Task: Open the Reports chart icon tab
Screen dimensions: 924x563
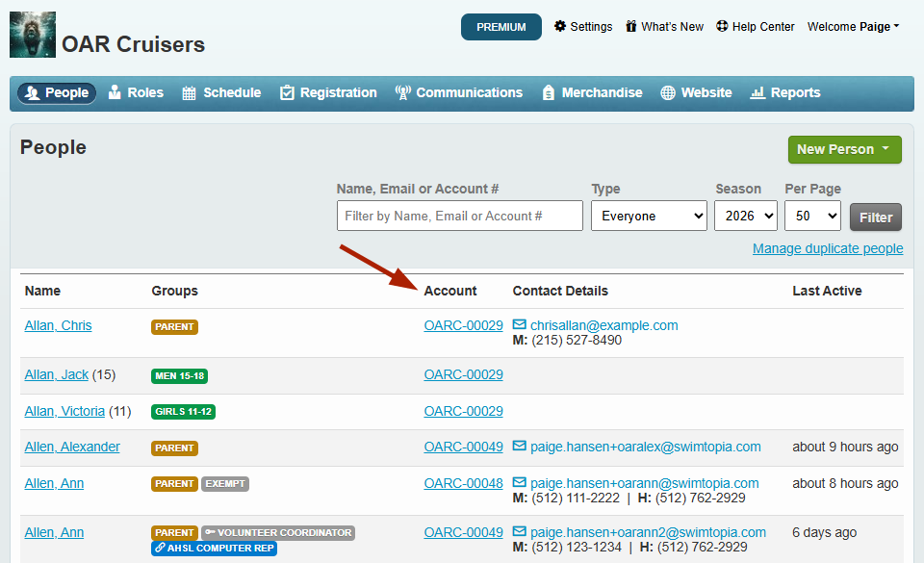Action: 757,93
